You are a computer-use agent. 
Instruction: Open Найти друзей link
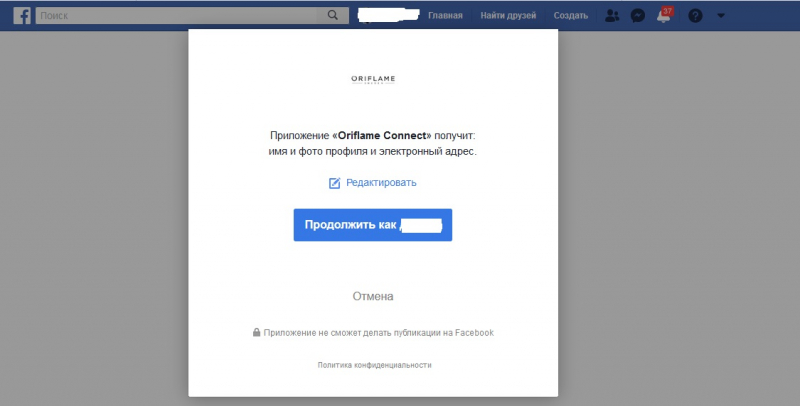(x=508, y=16)
